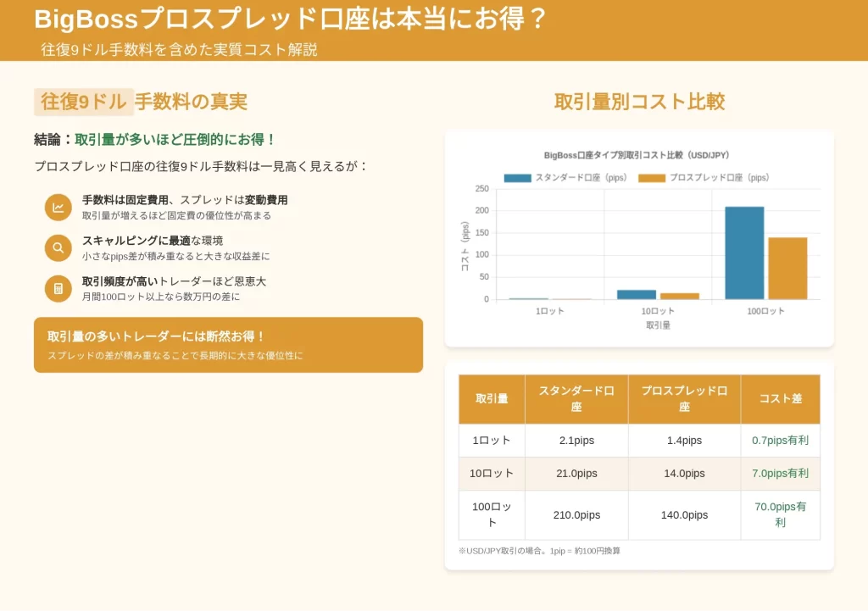Toggle the orange プロスプレッド口座 legend swatch
Image resolution: width=868 pixels, height=611 pixels.
pyautogui.click(x=652, y=178)
